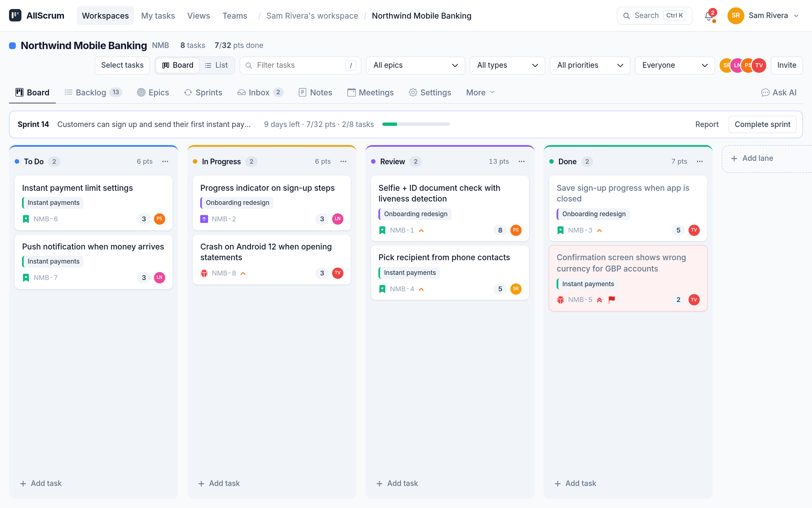Open Done lane options menu

pyautogui.click(x=700, y=162)
